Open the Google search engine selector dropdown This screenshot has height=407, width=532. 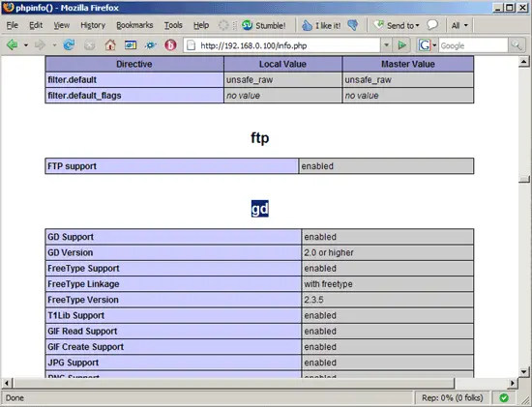coord(434,45)
